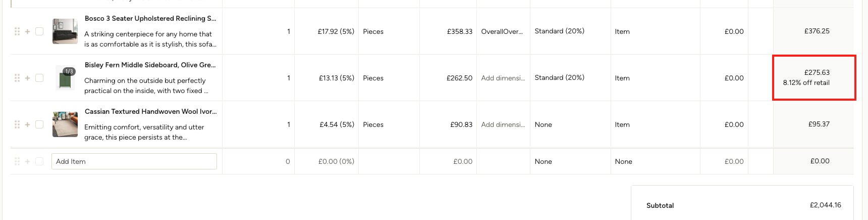Click Add dimensions on Bisley Sideboard row

[503, 78]
